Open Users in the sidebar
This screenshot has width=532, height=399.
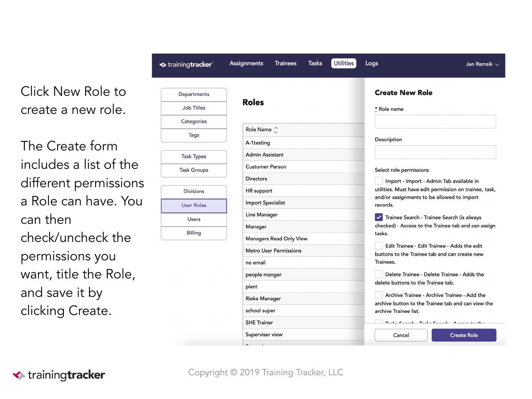click(x=194, y=219)
